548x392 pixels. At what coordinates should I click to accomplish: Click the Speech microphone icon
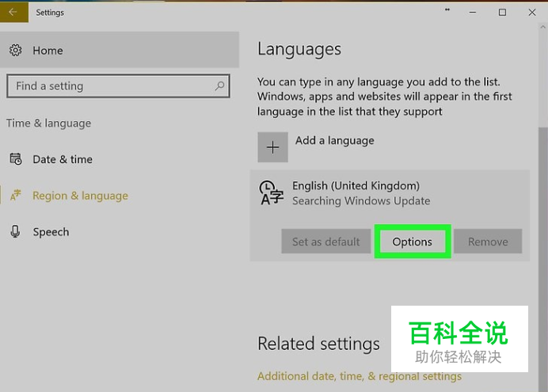(15, 231)
